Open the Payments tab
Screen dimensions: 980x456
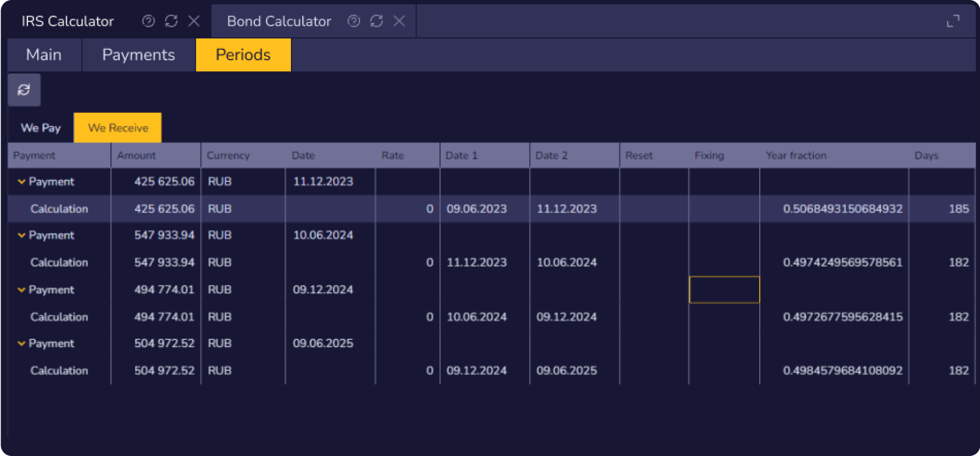[138, 55]
